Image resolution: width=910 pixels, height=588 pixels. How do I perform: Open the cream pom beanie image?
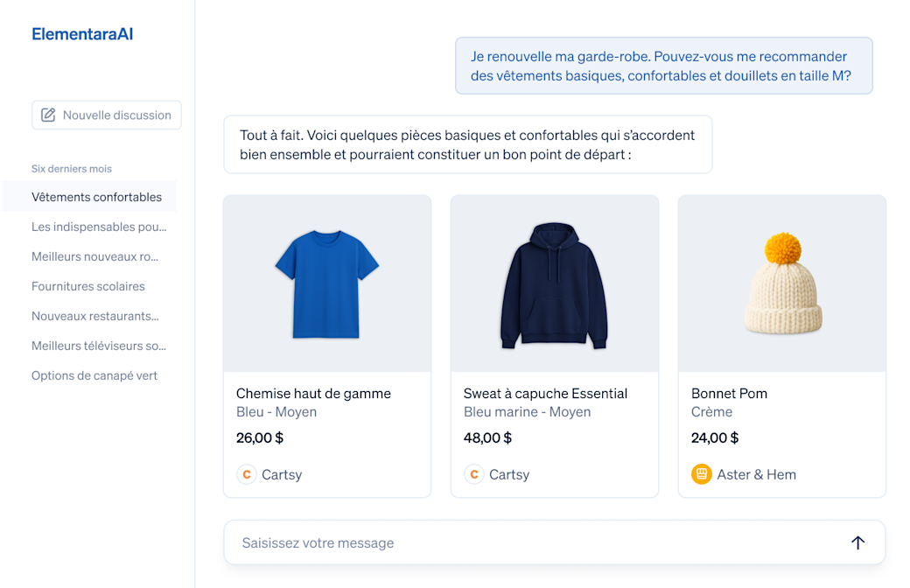coord(782,283)
